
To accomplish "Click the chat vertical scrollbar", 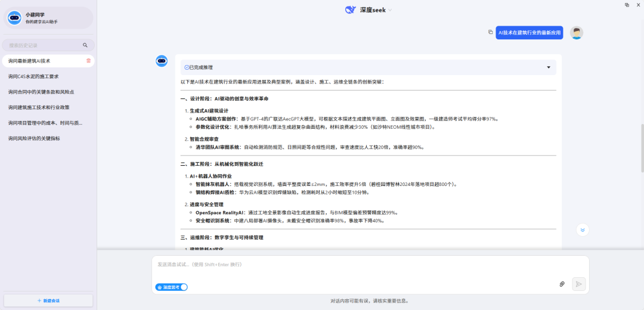I will coord(642,143).
